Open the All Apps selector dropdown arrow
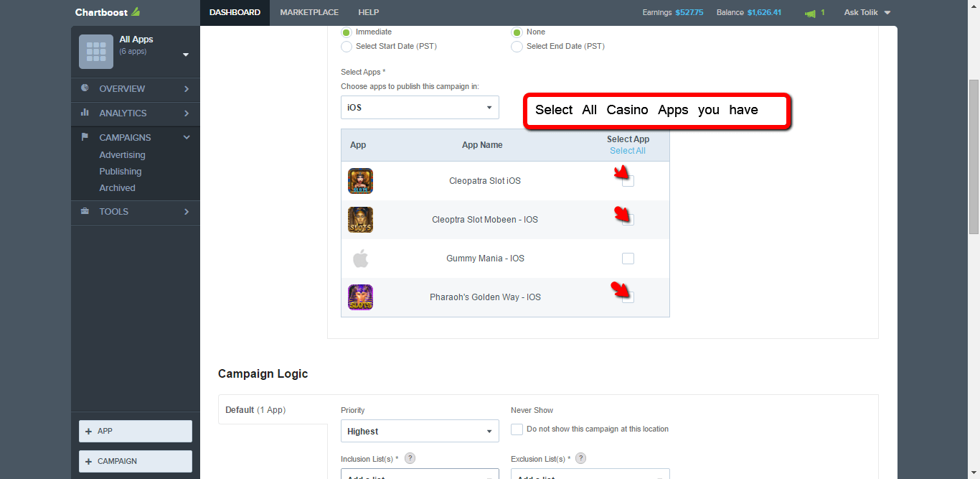The width and height of the screenshot is (980, 479). (x=186, y=55)
